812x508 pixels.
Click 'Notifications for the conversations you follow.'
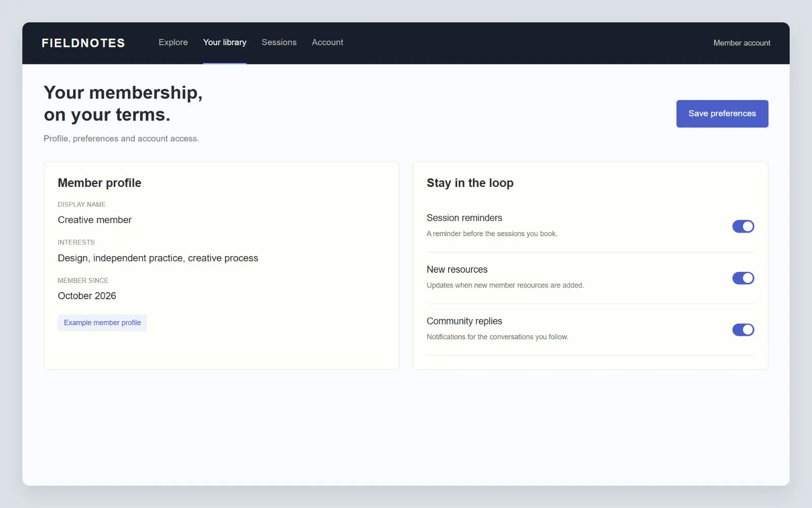pos(497,337)
